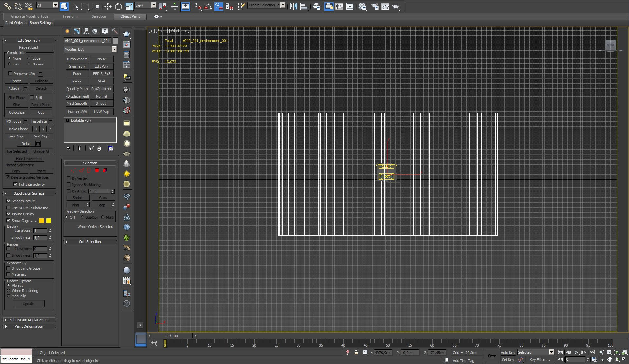This screenshot has height=364, width=629.
Task: Click Configure Modifier Sets icon
Action: click(111, 148)
